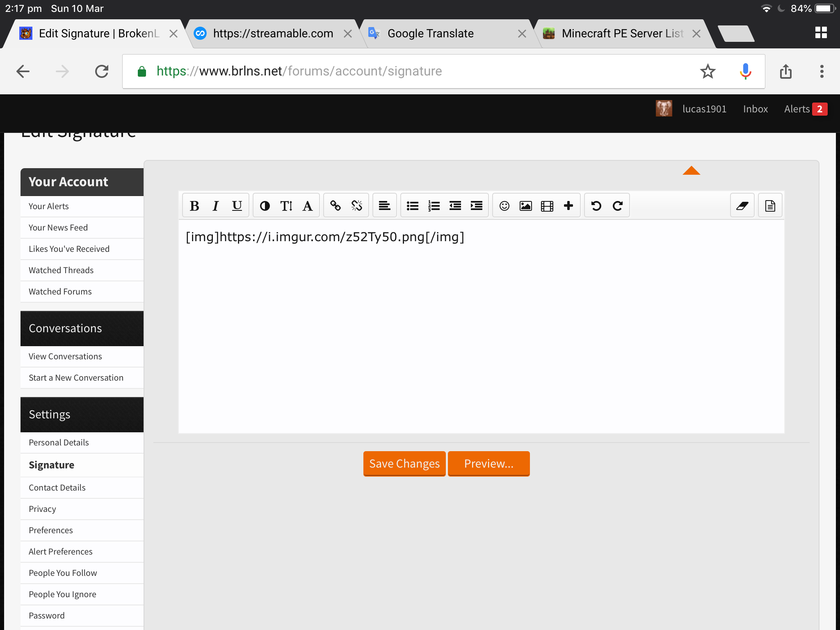Toggle italic formatting in editor toolbar

click(x=216, y=205)
